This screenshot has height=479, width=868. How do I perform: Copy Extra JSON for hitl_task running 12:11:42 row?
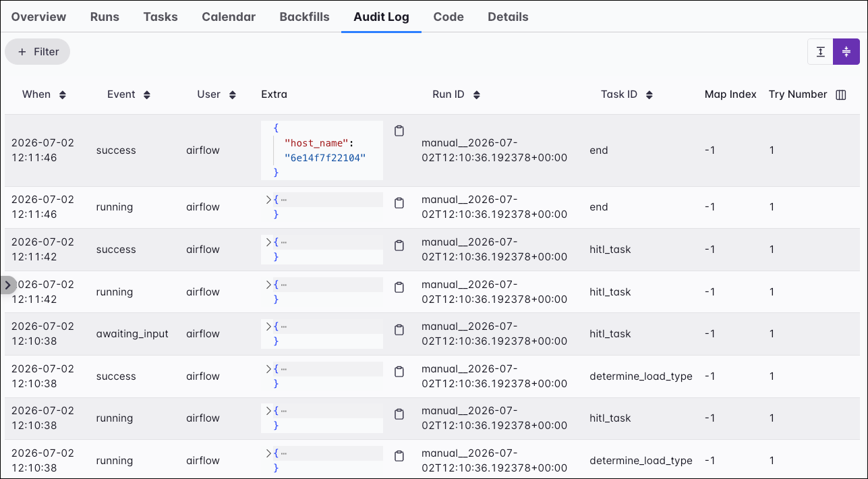pos(399,288)
